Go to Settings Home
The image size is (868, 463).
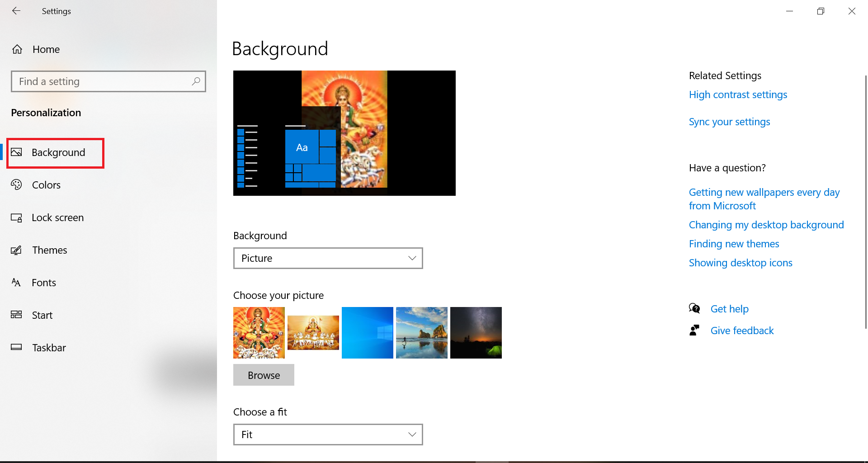click(x=46, y=49)
